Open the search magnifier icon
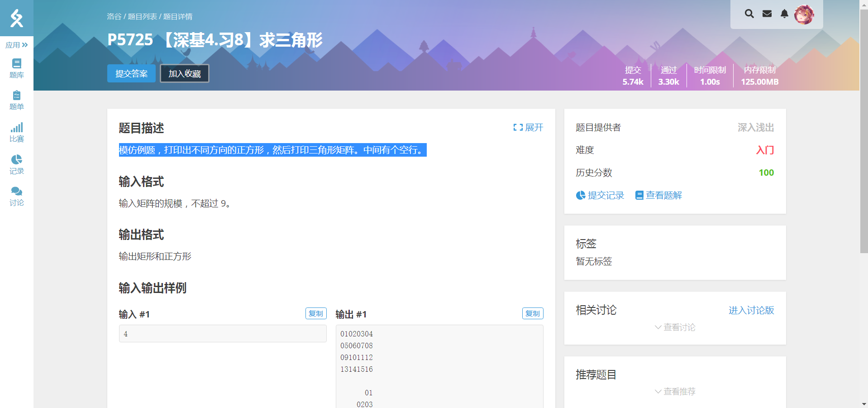The height and width of the screenshot is (408, 868). coord(749,14)
